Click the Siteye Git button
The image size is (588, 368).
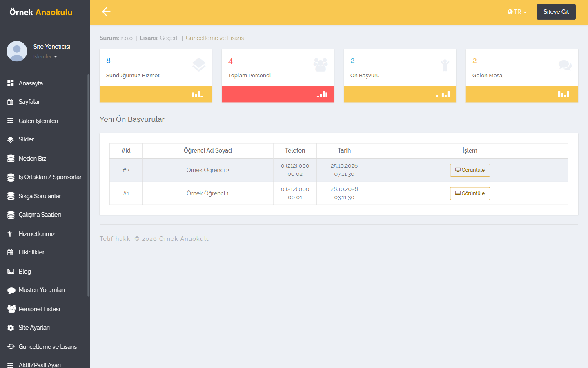click(556, 12)
